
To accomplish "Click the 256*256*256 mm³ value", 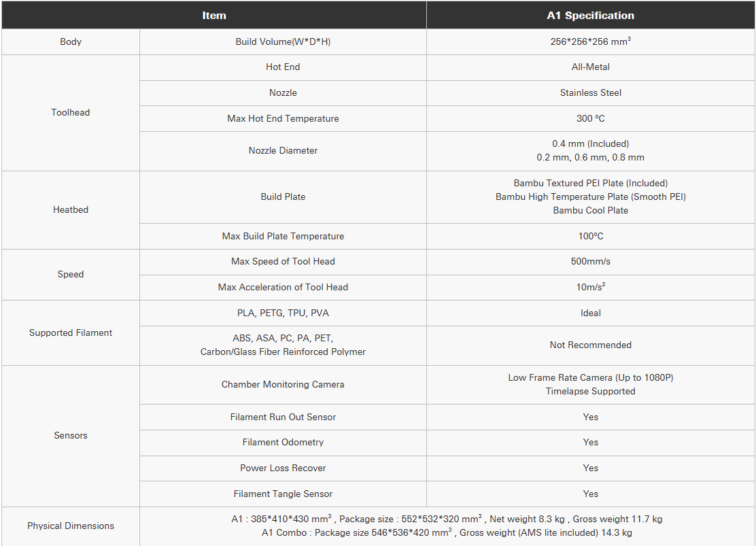I will tap(591, 41).
